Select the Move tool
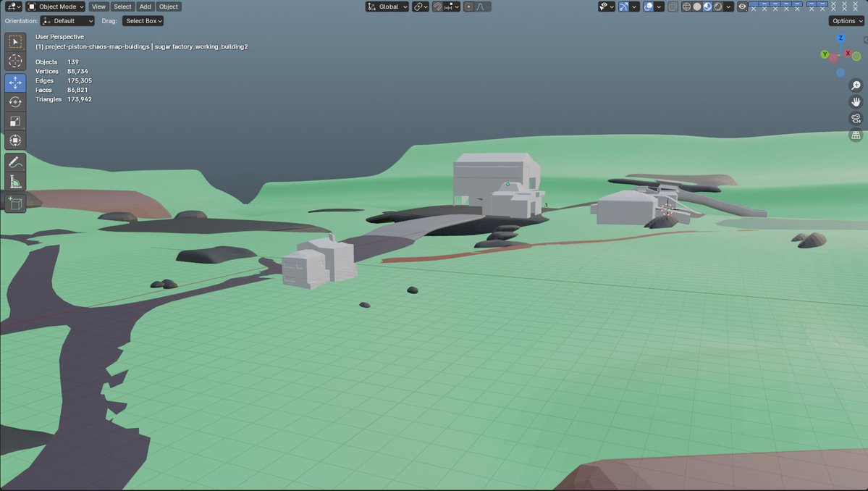Viewport: 868px width, 491px height. (x=14, y=83)
